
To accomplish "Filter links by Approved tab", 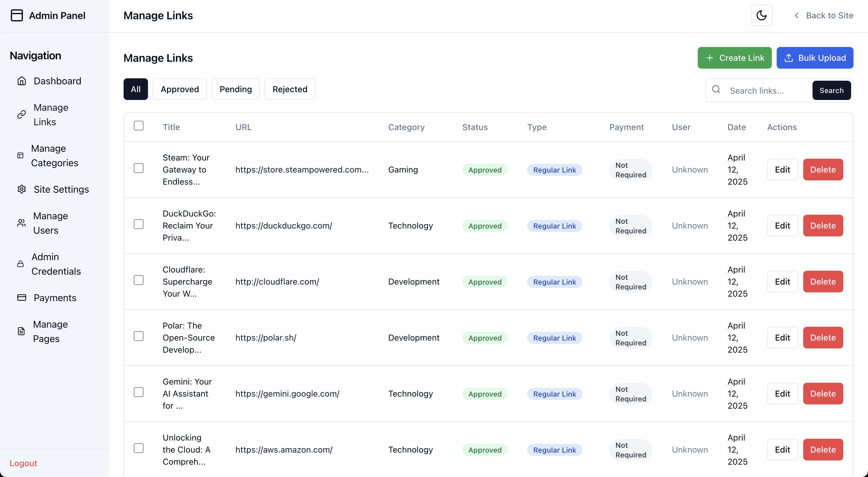I will [180, 89].
